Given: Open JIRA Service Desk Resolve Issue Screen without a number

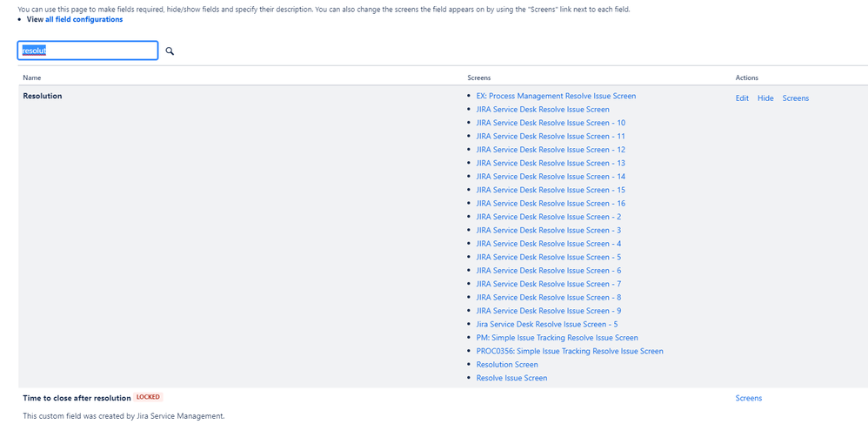Looking at the screenshot, I should coord(543,109).
